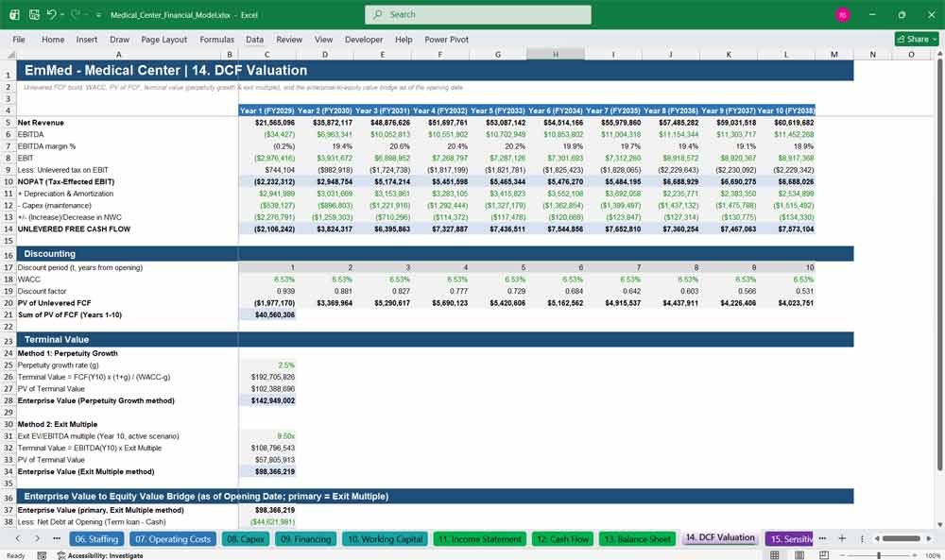Image resolution: width=945 pixels, height=560 pixels.
Task: Select Year 10 unlevered FCF $7,573,104
Action: (786, 229)
